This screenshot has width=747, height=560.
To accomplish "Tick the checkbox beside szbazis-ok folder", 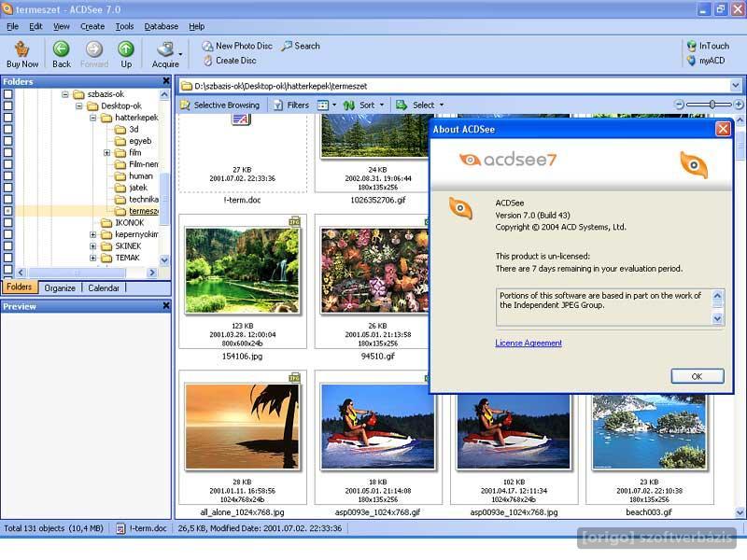I will point(8,94).
